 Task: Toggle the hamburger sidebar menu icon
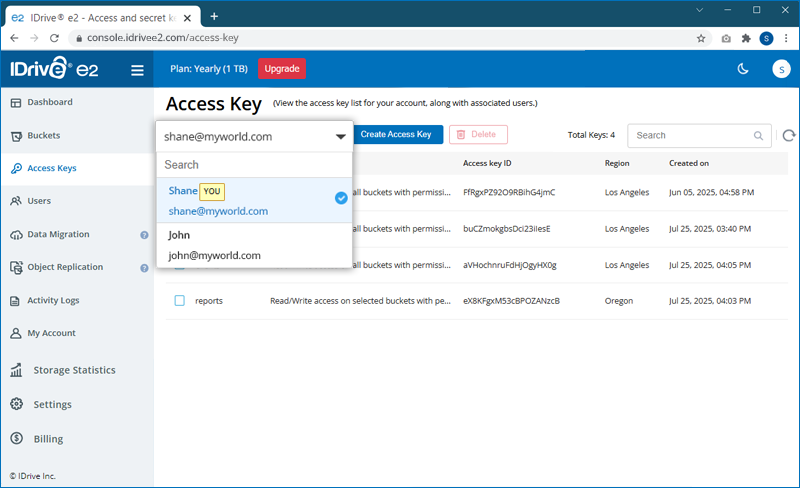137,69
